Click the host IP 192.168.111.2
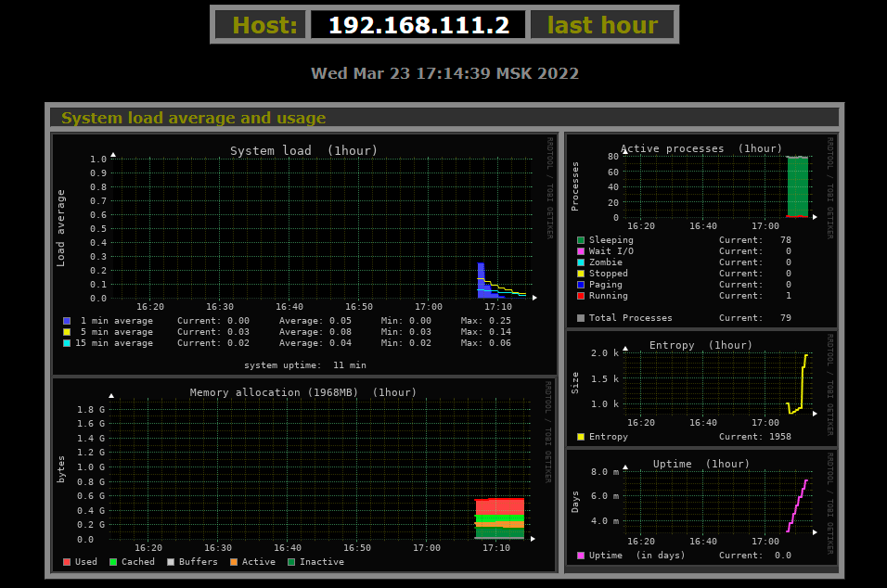 418,25
